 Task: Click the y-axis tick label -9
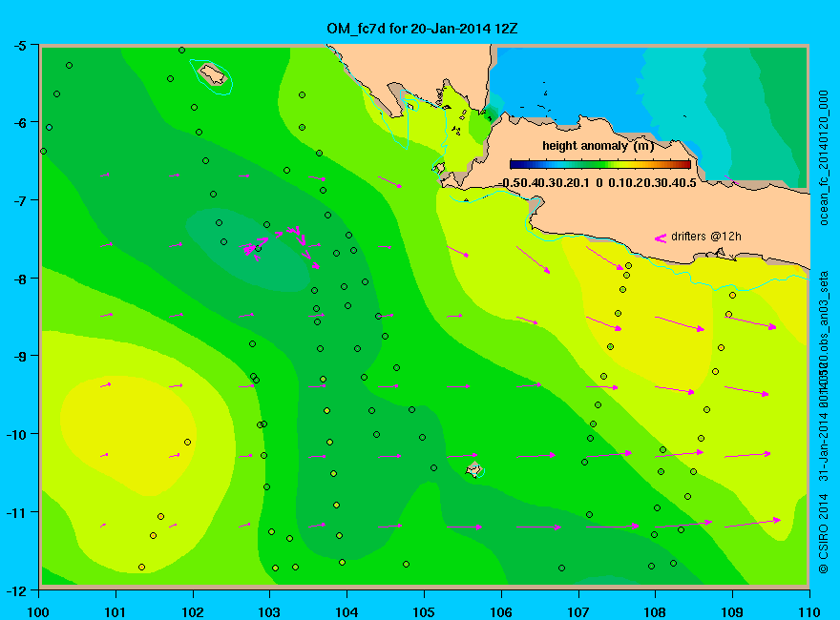[x=19, y=356]
